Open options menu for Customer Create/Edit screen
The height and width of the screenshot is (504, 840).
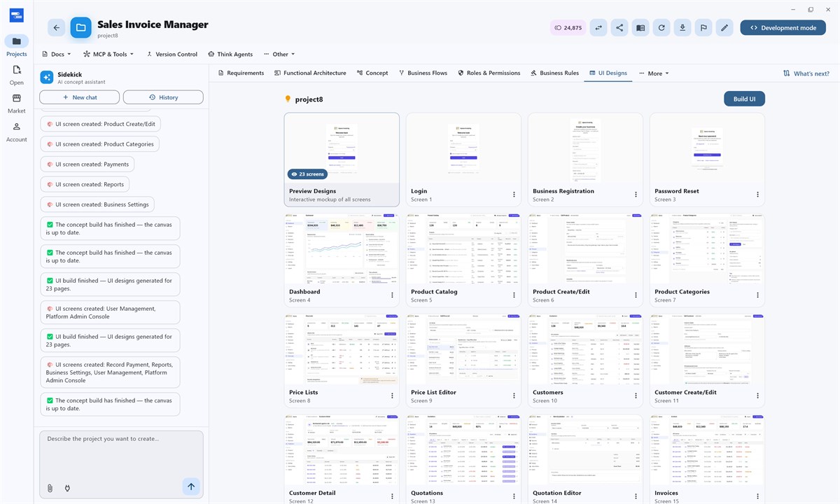757,396
